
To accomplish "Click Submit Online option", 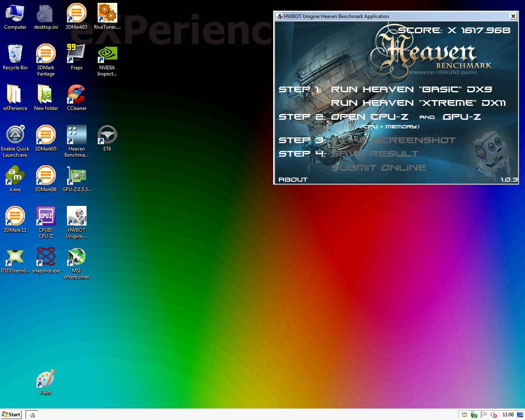I will pos(379,168).
